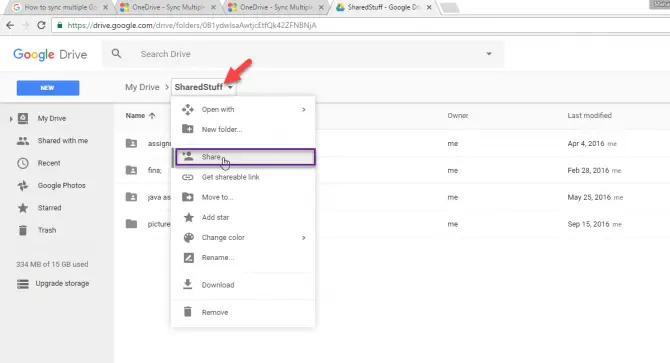670x363 pixels.
Task: Click the Shared with me people icon
Action: click(x=23, y=141)
